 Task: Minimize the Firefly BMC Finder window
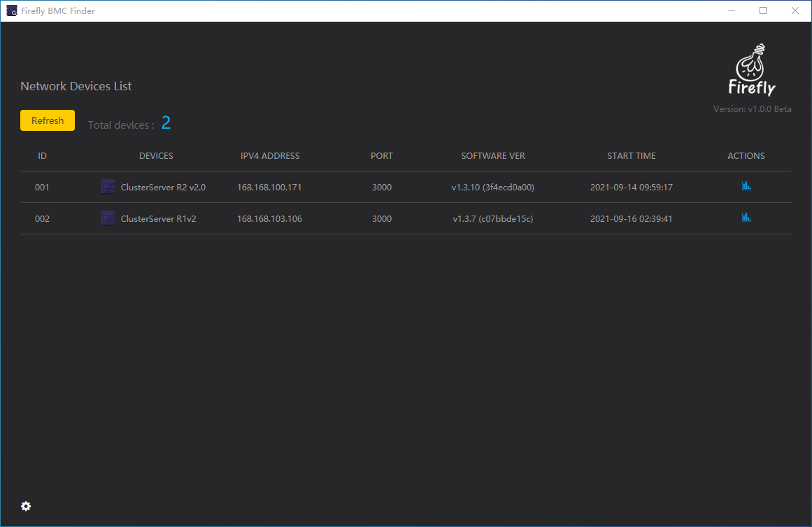731,11
